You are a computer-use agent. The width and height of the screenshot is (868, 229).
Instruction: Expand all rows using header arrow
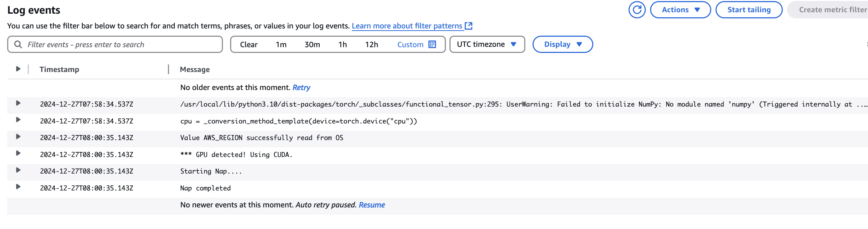(18, 69)
